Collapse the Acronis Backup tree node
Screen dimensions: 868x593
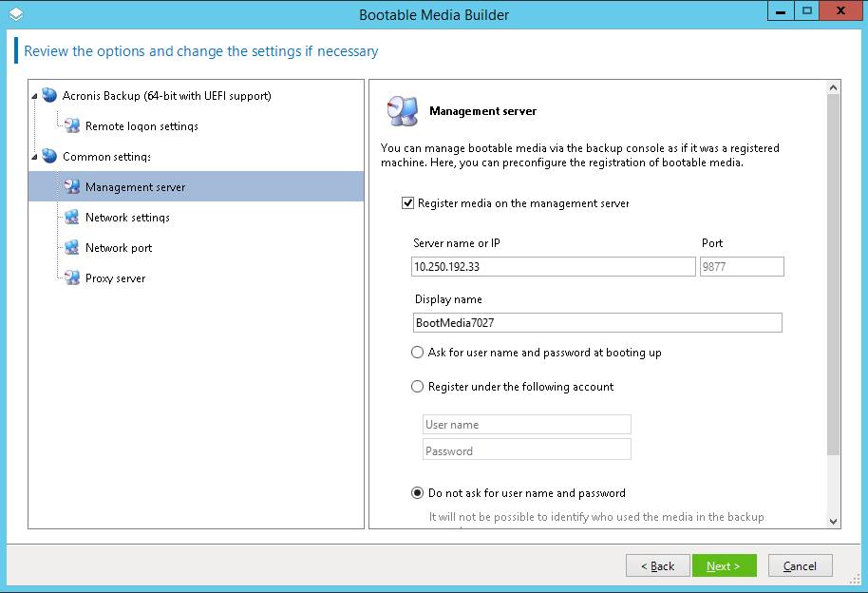36,96
